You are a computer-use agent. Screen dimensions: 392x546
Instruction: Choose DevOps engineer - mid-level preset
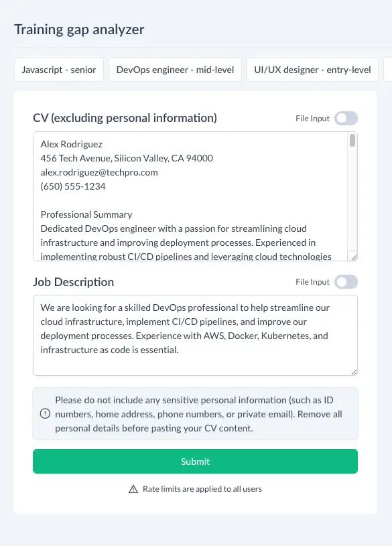click(x=175, y=70)
